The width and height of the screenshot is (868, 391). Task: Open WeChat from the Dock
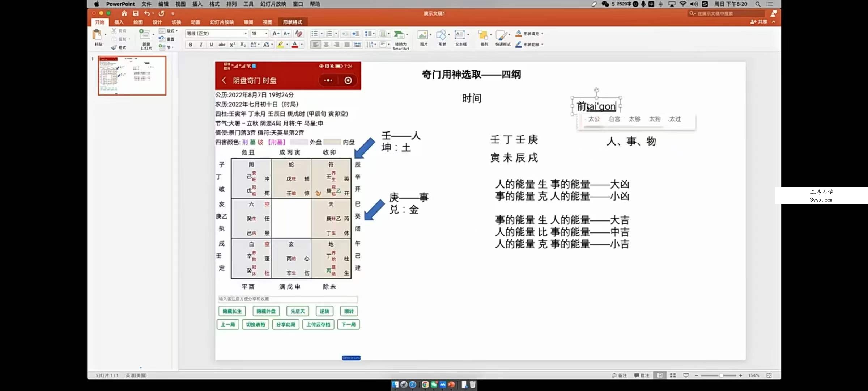pos(434,384)
